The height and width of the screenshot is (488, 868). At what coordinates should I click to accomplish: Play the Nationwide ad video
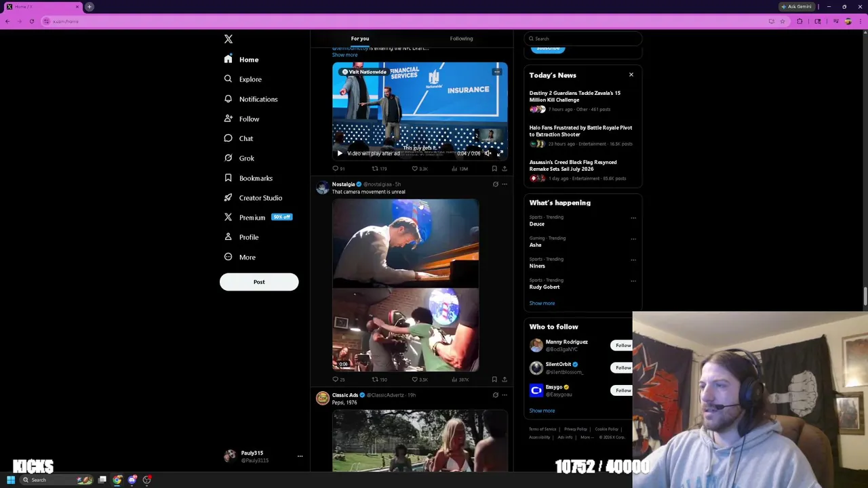point(340,153)
